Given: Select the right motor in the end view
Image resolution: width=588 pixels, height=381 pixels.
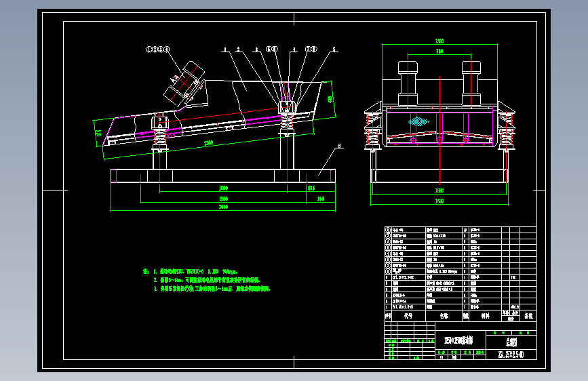Looking at the screenshot, I should pos(471,83).
